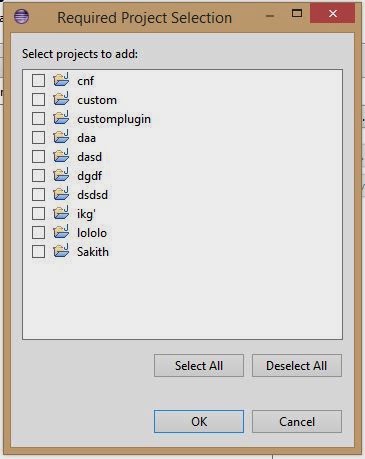This screenshot has height=459, width=365.
Task: Click the daa project folder icon
Action: [x=61, y=137]
